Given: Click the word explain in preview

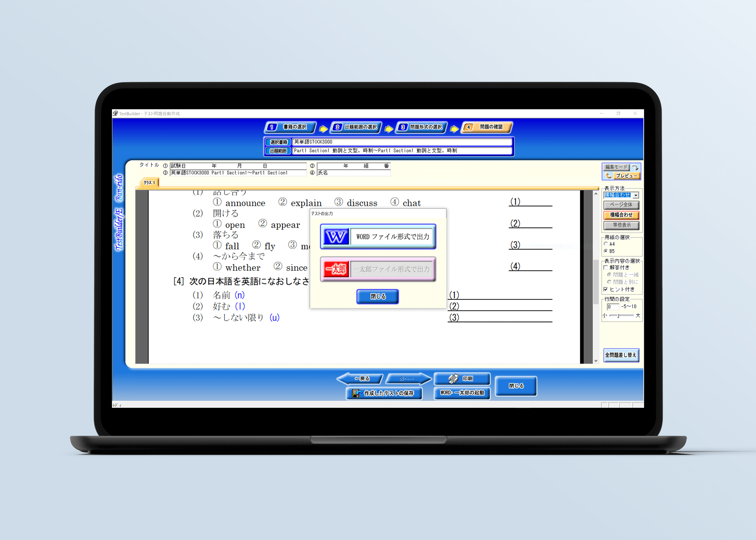Looking at the screenshot, I should pyautogui.click(x=306, y=203).
